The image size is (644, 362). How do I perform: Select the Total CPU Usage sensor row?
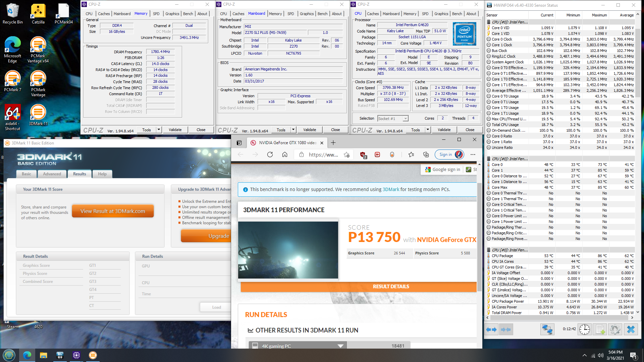click(560, 125)
